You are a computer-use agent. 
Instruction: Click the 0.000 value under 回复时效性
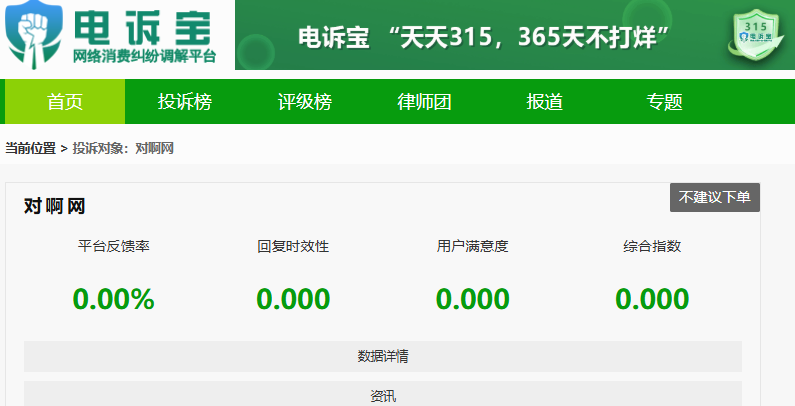293,299
